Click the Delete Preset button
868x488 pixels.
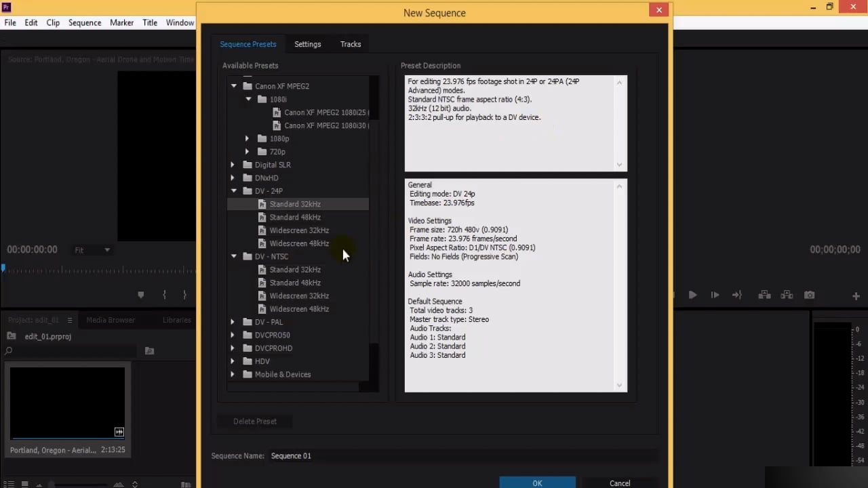click(x=255, y=422)
